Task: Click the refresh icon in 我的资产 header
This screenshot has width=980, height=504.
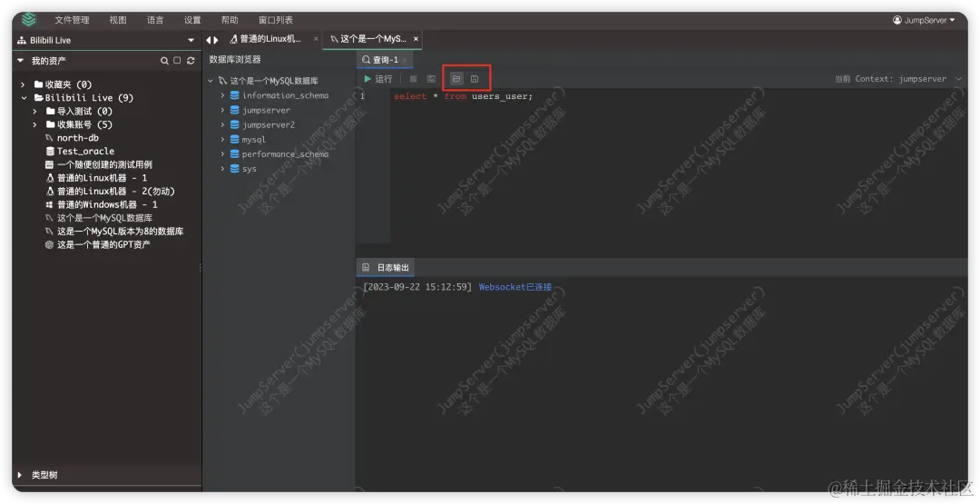Action: (191, 61)
